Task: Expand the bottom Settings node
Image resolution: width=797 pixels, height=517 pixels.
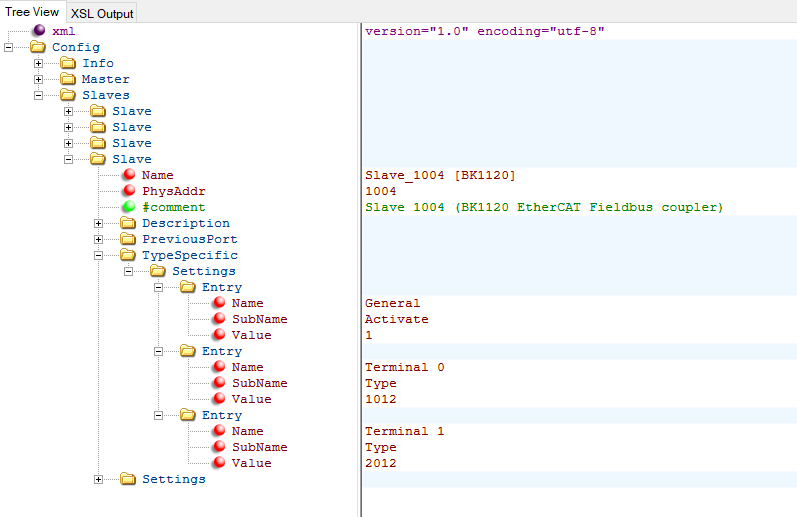Action: click(x=99, y=479)
